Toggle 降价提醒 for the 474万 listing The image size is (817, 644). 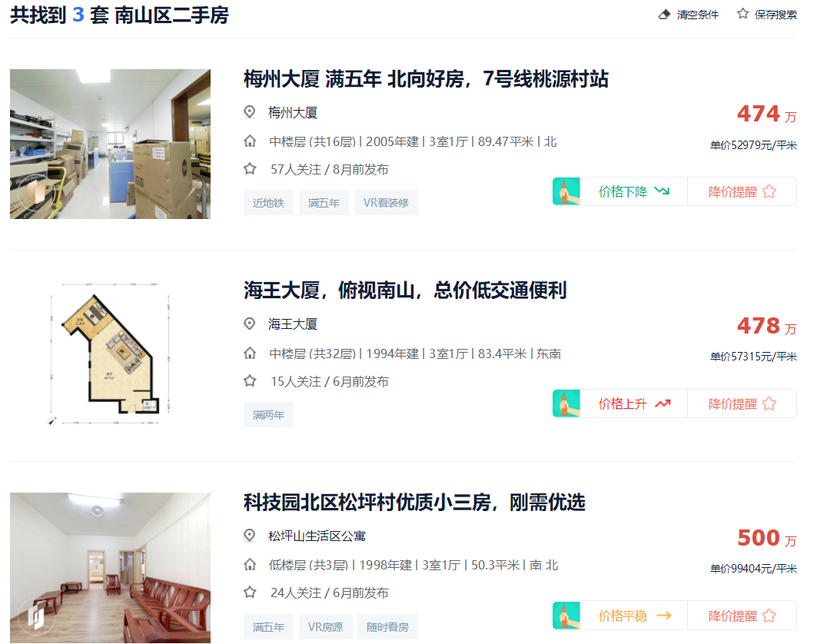point(742,192)
